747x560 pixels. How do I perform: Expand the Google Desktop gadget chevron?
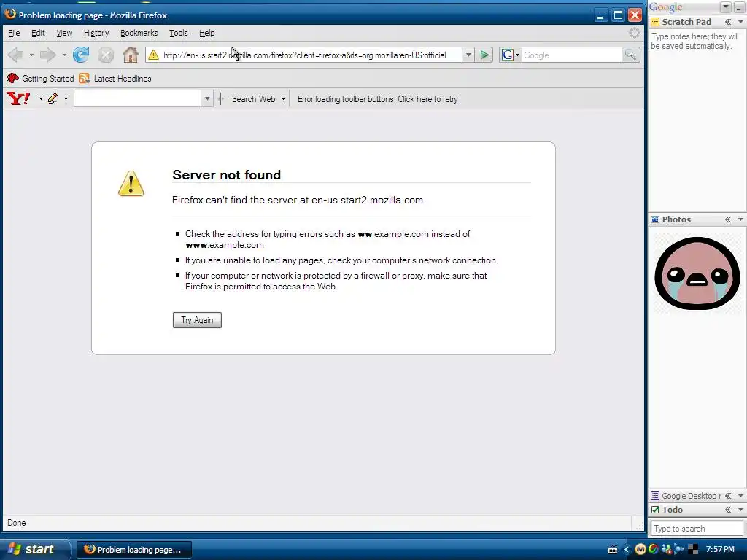(728, 496)
